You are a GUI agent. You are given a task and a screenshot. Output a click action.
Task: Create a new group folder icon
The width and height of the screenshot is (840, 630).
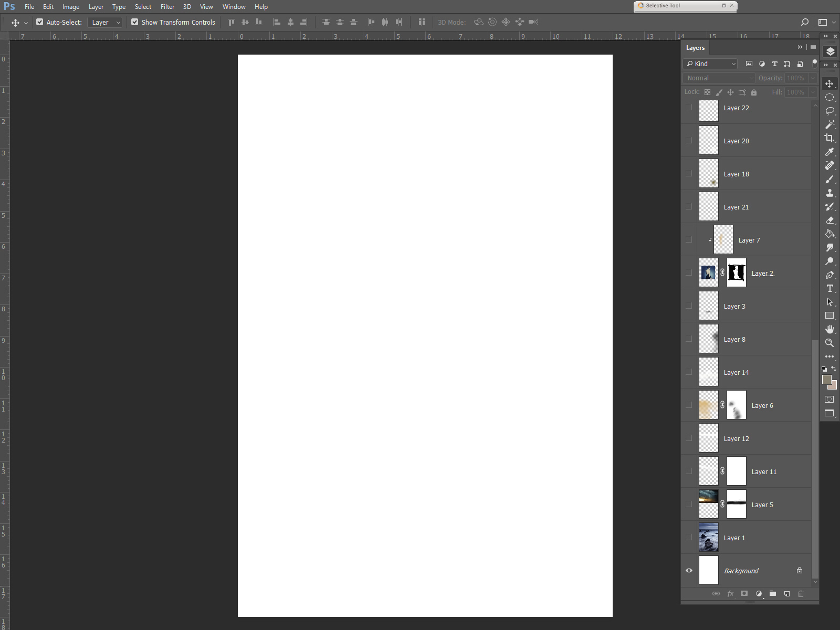(x=773, y=594)
